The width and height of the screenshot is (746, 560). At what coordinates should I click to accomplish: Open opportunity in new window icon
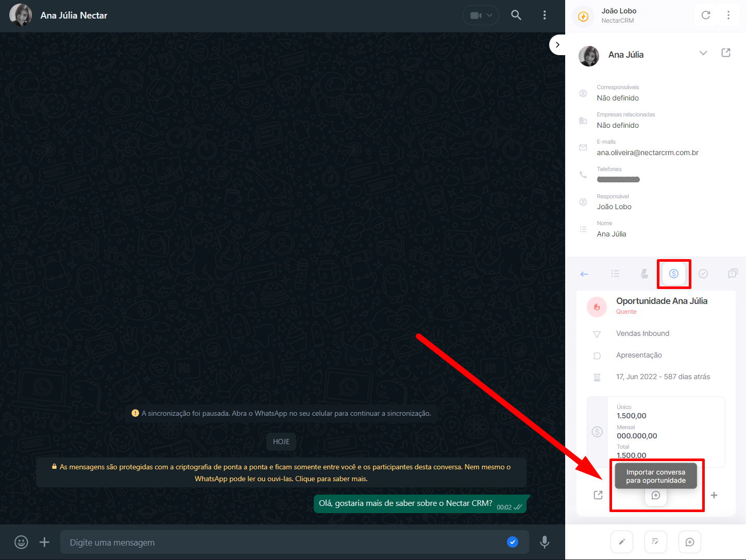[x=598, y=495]
